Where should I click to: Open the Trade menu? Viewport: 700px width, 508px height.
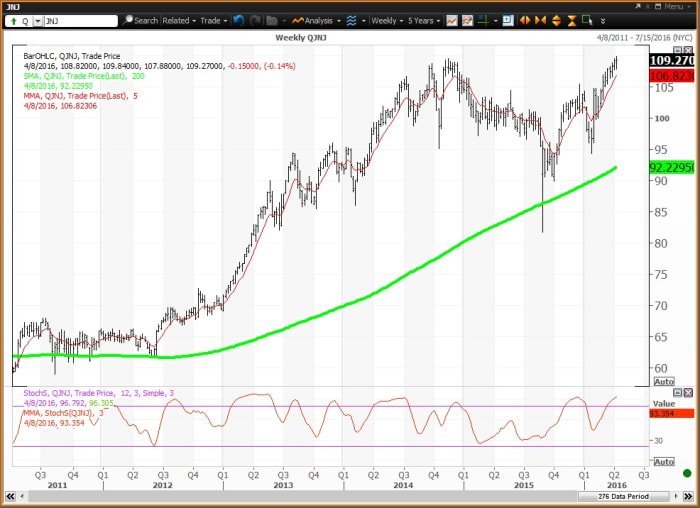click(213, 20)
